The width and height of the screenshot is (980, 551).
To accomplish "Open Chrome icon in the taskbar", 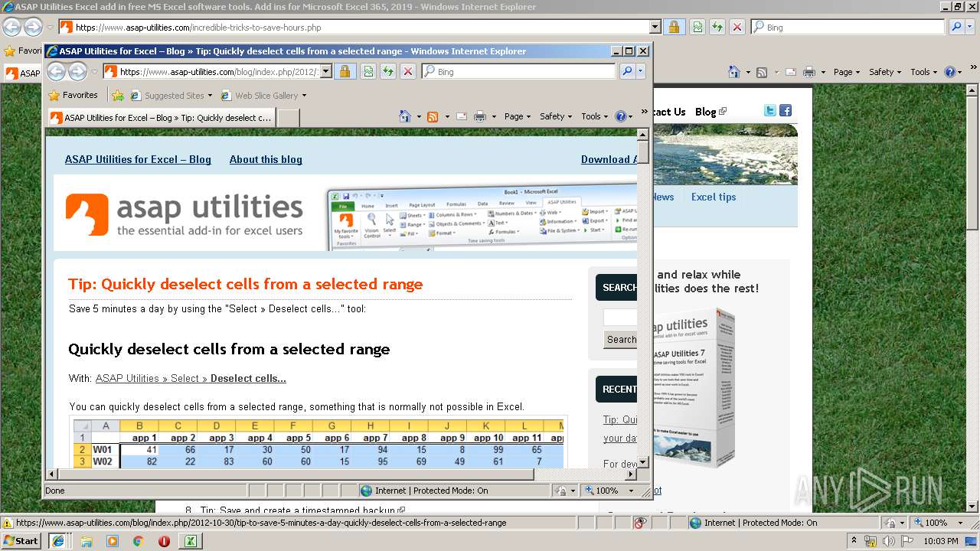I will pyautogui.click(x=139, y=541).
